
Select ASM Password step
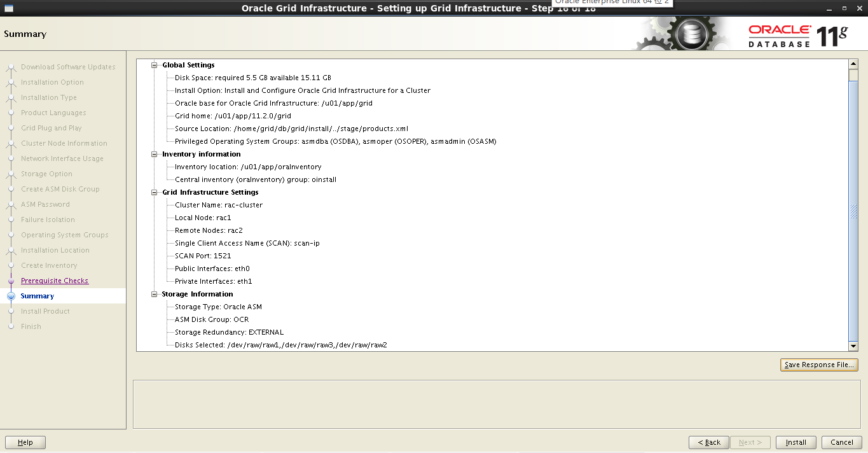pos(45,204)
